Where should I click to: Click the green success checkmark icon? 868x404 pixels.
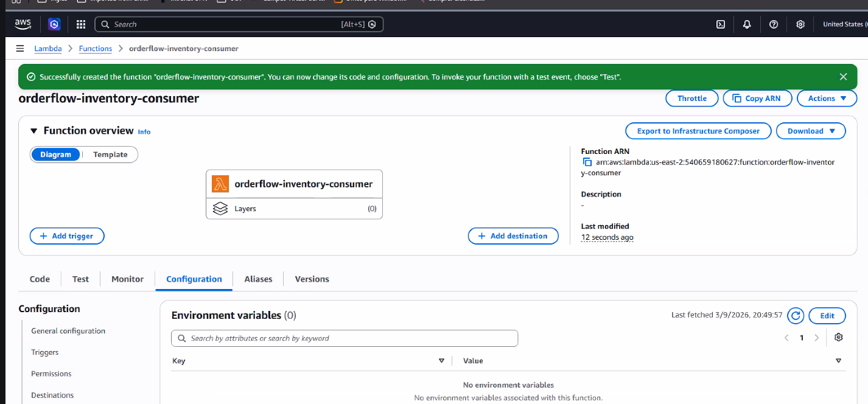click(x=31, y=77)
